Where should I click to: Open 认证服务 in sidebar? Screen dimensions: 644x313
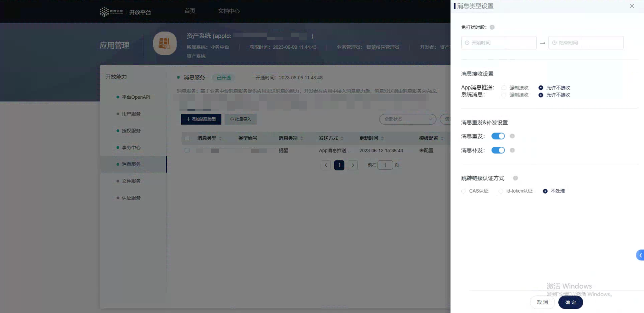point(131,198)
